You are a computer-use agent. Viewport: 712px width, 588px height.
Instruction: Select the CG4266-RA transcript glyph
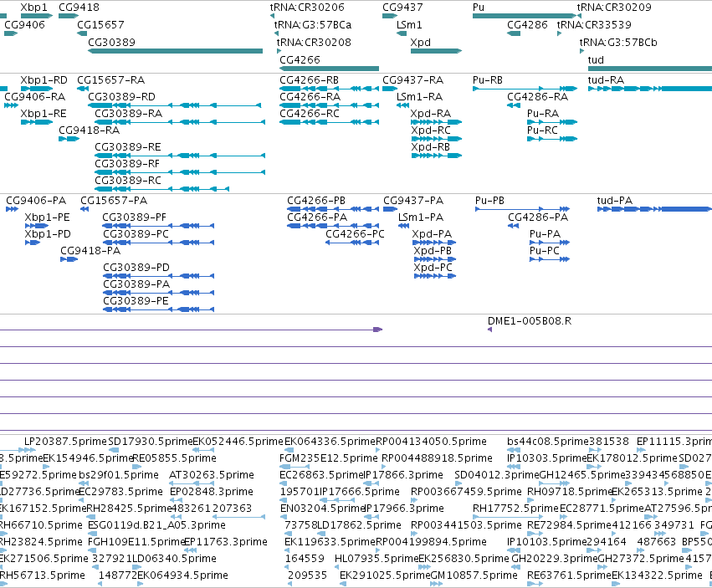coord(329,105)
